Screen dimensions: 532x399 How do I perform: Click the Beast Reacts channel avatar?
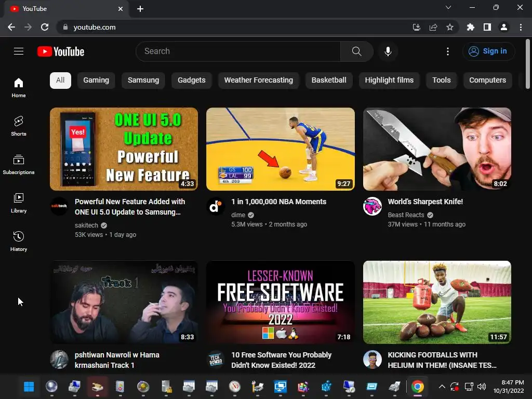point(372,206)
